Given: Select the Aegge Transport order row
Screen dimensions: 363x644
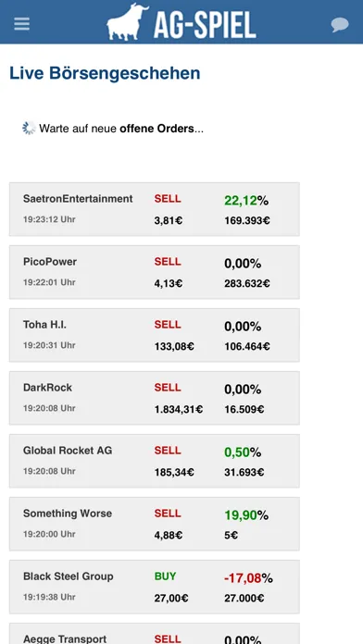Looking at the screenshot, I should (155, 634).
